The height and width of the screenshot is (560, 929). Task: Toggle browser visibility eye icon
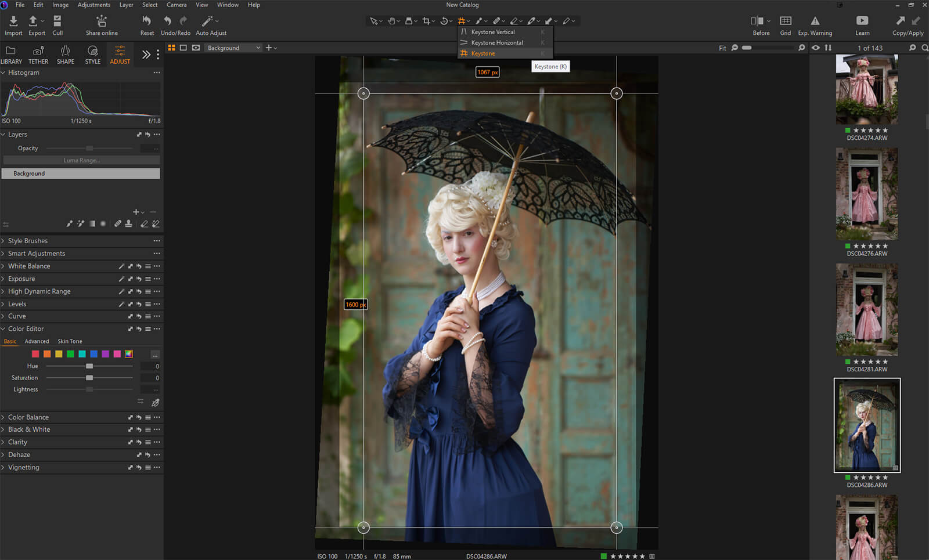tap(816, 48)
